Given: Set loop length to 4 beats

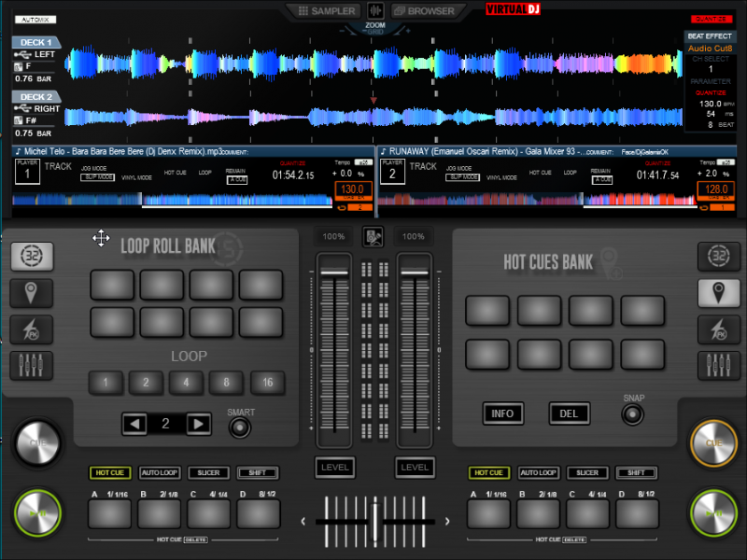Looking at the screenshot, I should point(186,383).
